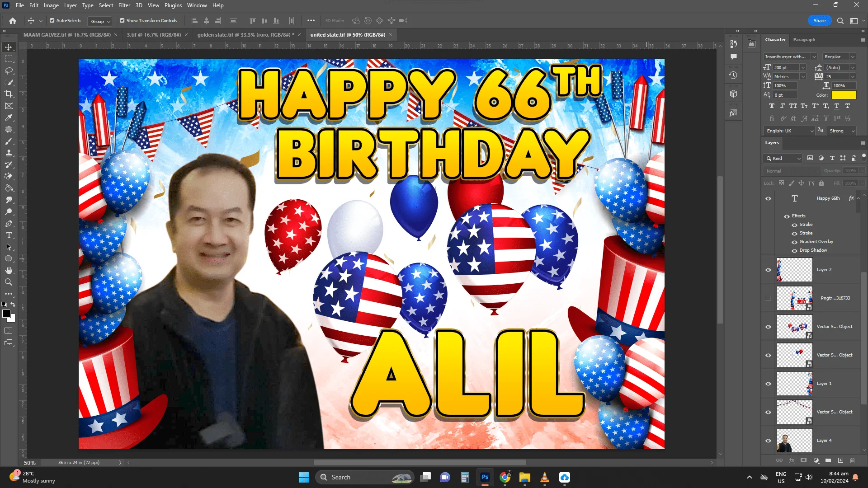Click the foreground color swatch

click(x=6, y=314)
